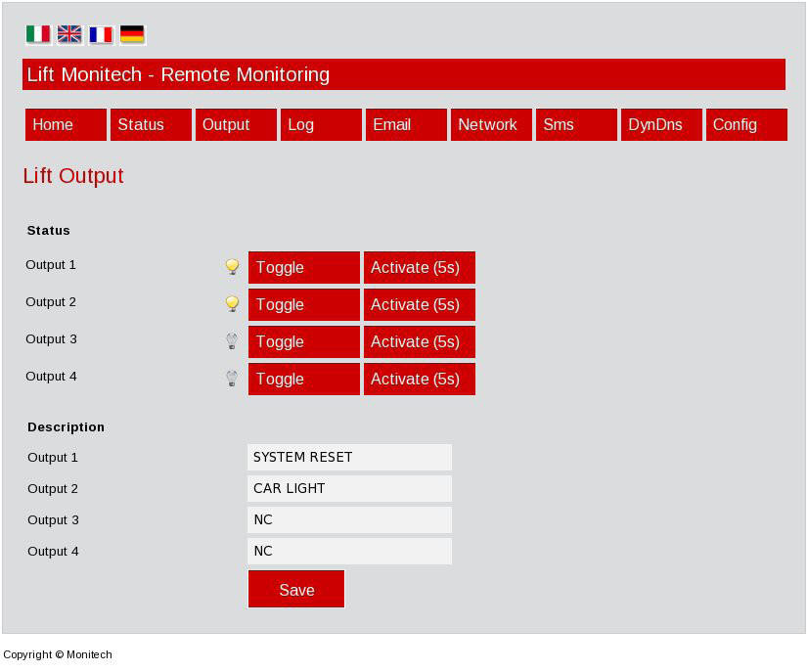Activate Output 3 for 5 seconds
This screenshot has height=672, width=808.
pos(420,341)
